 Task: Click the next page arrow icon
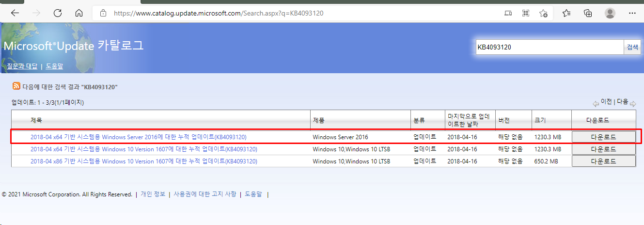pyautogui.click(x=632, y=103)
